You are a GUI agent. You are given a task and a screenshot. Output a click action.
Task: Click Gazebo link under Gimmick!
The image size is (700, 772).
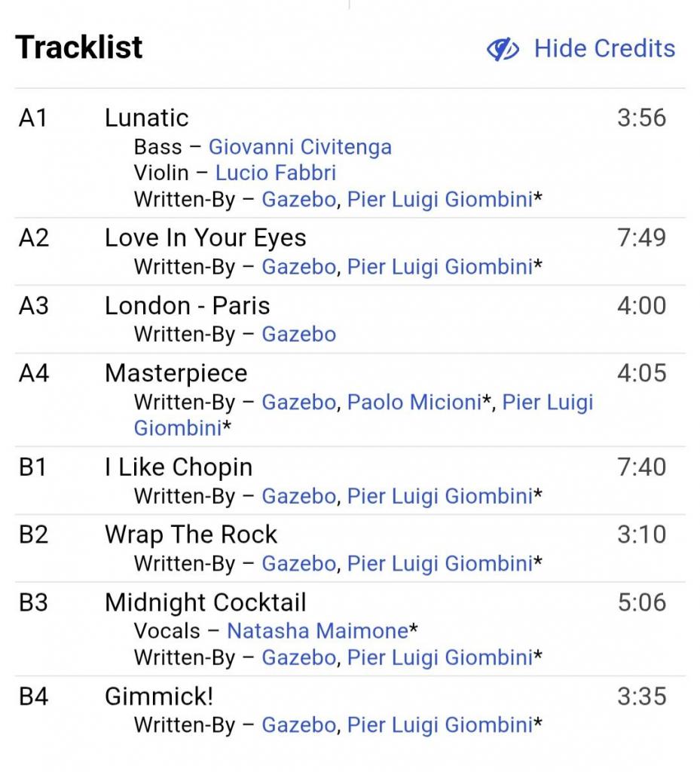pos(298,725)
